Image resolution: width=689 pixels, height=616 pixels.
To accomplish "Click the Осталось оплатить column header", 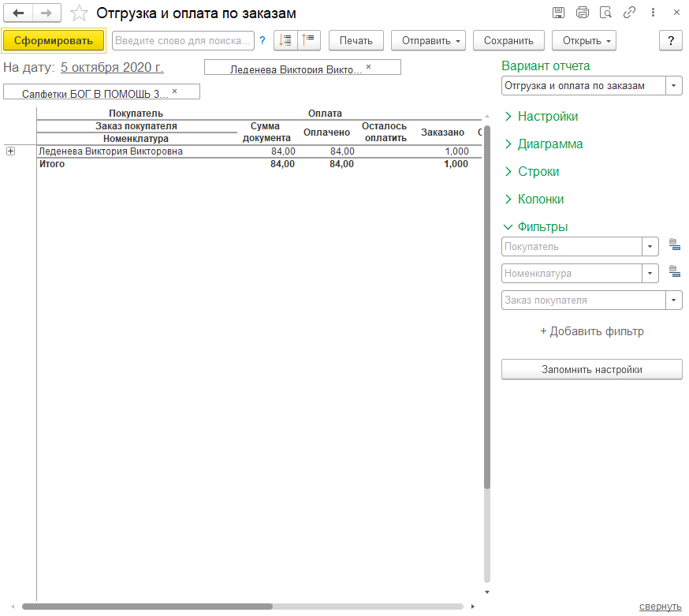I will tap(385, 132).
